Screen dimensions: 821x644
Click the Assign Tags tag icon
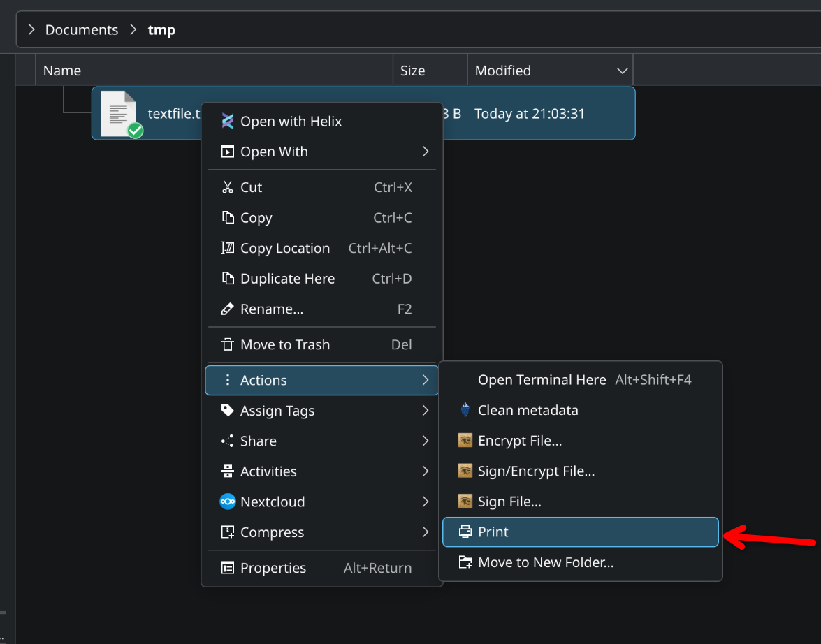tap(227, 411)
